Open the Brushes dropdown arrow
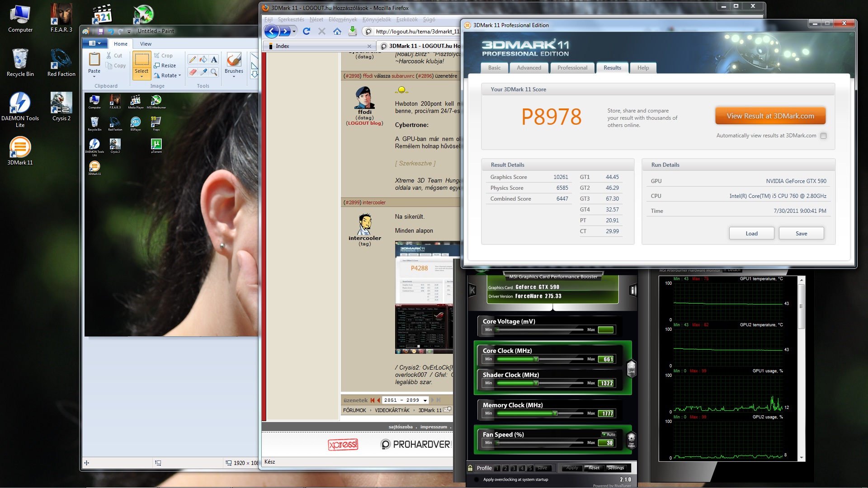 (234, 76)
